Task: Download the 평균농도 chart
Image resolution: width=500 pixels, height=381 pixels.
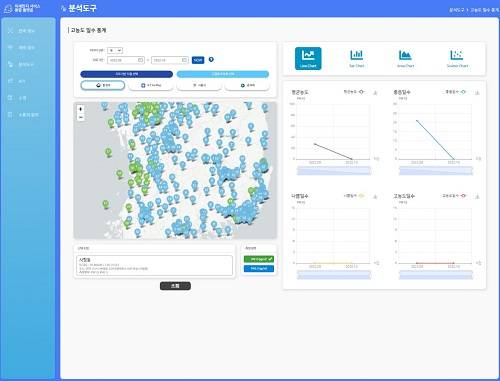Action: point(375,93)
